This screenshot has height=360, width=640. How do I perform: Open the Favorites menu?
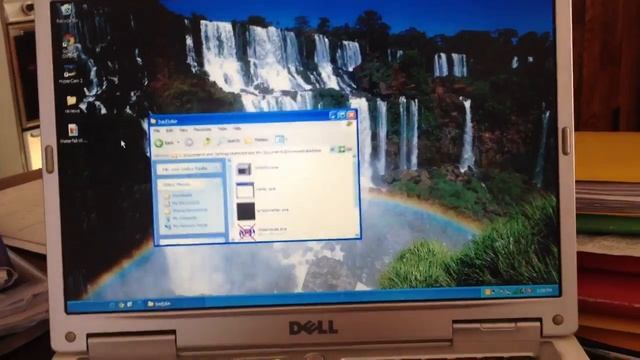[x=202, y=129]
